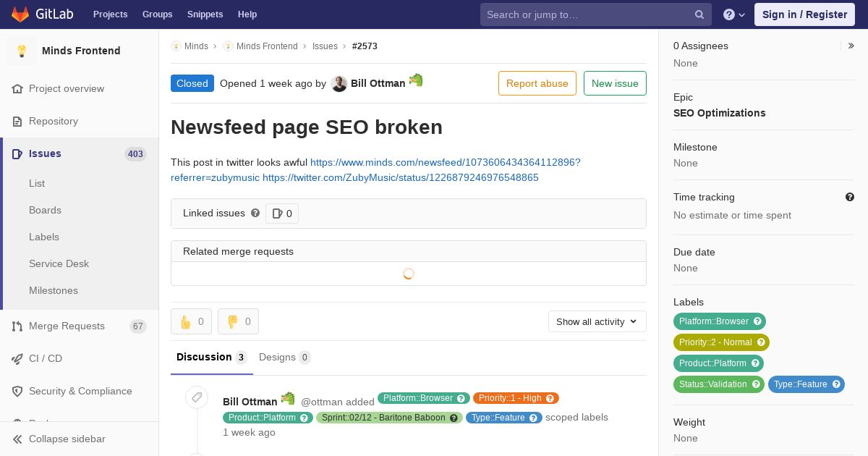The height and width of the screenshot is (456, 868).
Task: Open issue Boards in the sidebar
Action: click(x=45, y=210)
